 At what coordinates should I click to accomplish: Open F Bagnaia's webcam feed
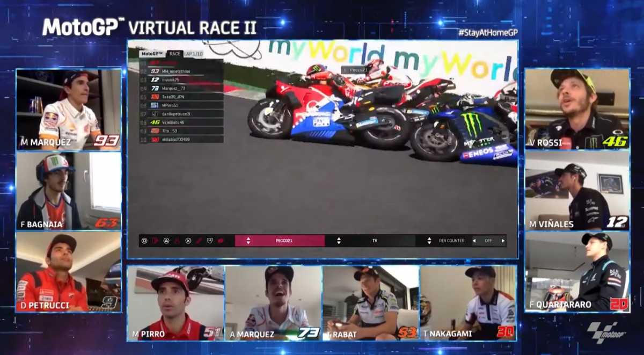point(69,191)
